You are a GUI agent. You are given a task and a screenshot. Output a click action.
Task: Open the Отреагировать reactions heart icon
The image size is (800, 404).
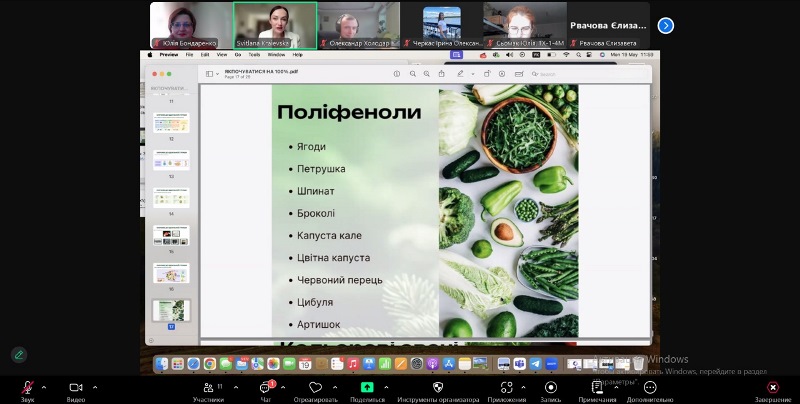316,388
